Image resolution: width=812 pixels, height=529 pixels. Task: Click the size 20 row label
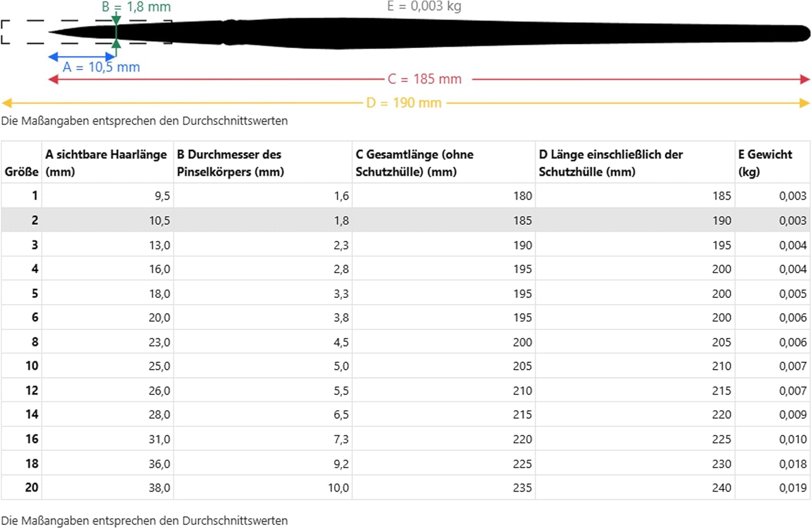tap(31, 487)
